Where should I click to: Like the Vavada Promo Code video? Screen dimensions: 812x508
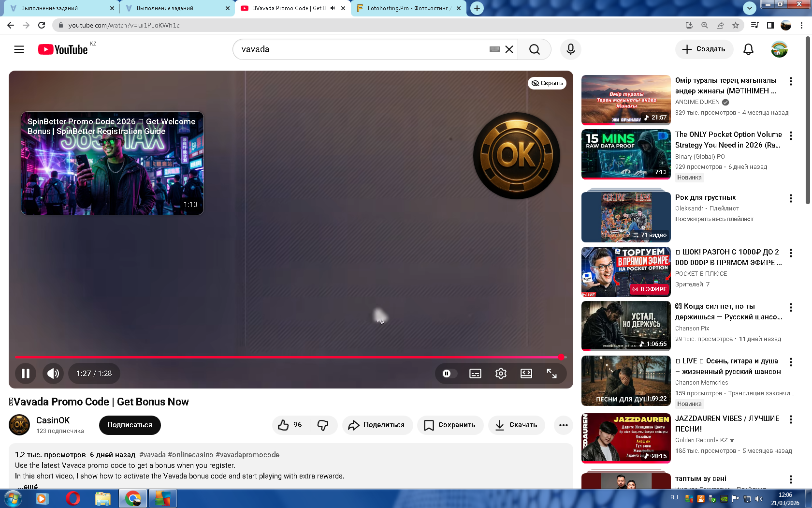click(290, 425)
